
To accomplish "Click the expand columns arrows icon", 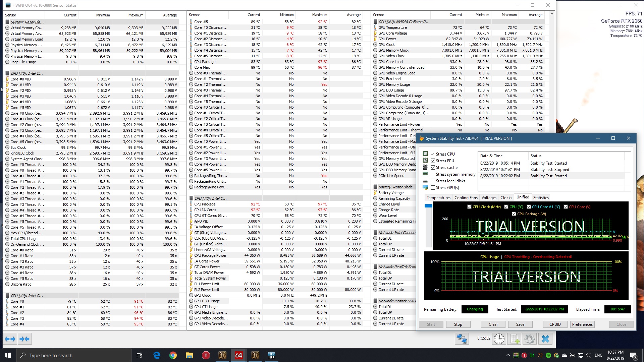I will (x=10, y=339).
